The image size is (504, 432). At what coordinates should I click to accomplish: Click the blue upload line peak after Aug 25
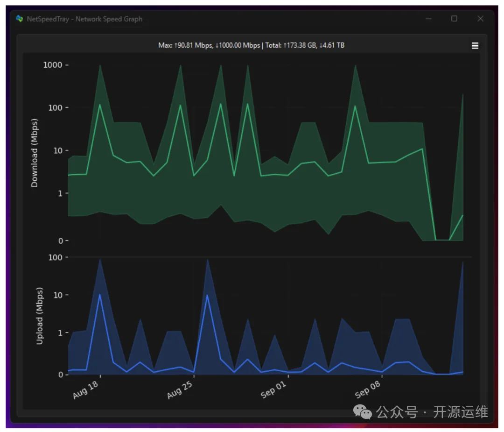coord(207,295)
